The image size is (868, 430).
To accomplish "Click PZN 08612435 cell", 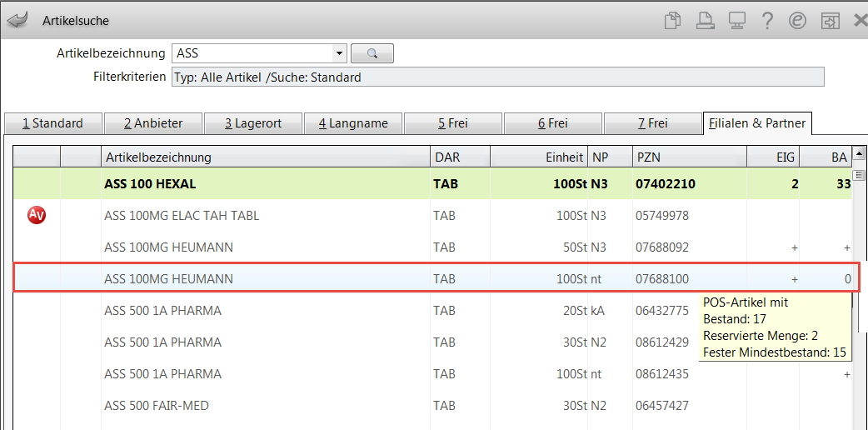I will pyautogui.click(x=662, y=374).
